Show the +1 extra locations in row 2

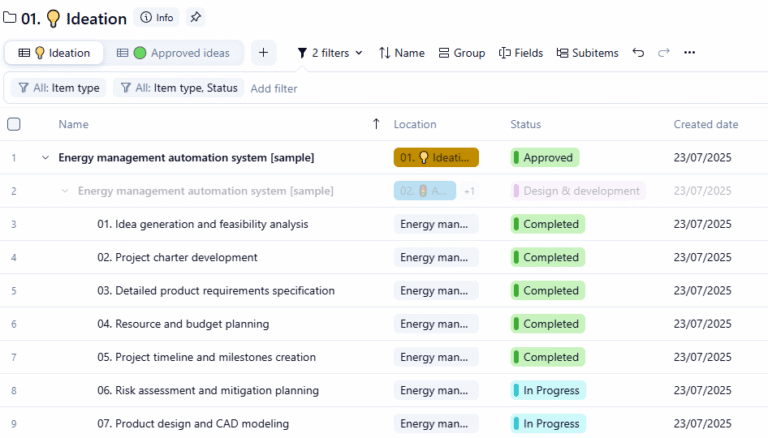(469, 191)
